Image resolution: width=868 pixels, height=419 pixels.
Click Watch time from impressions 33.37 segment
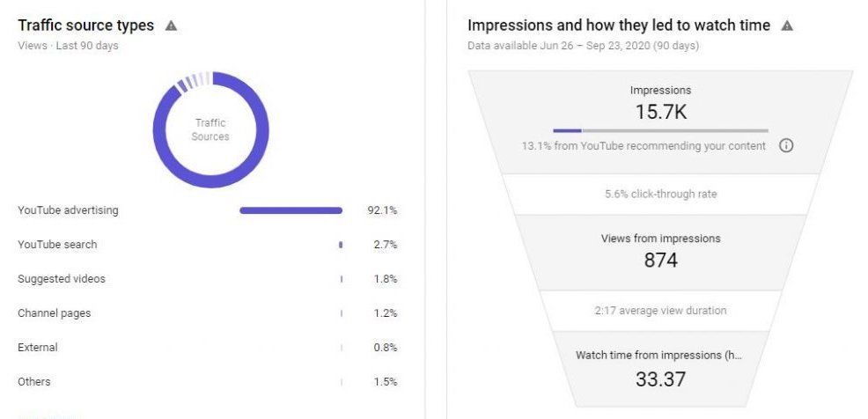[660, 369]
